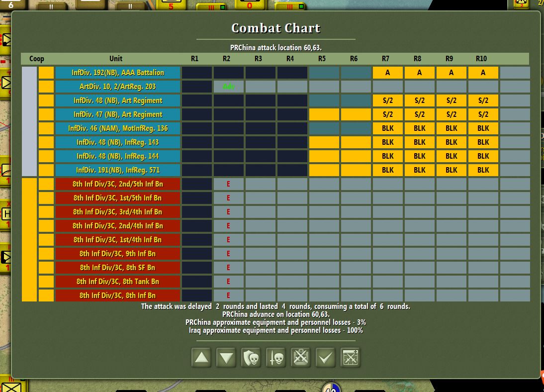Screen dimensions: 544x392
Task: Click the R1 column header
Action: click(194, 59)
